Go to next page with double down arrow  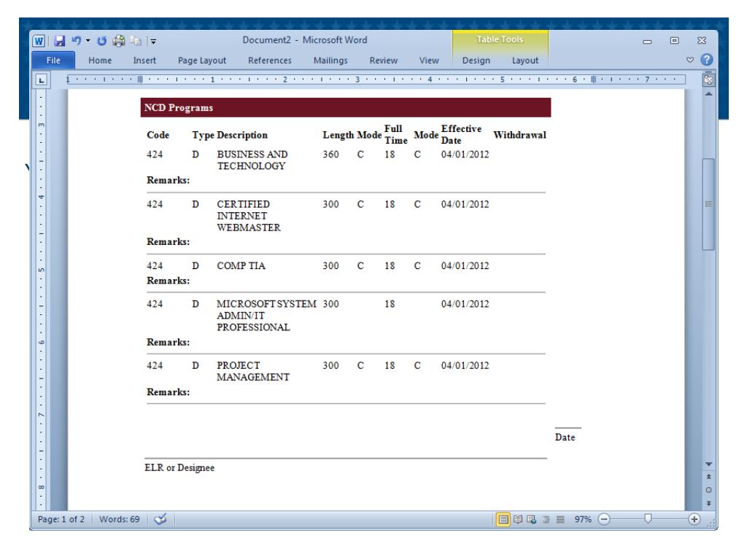coord(708,503)
